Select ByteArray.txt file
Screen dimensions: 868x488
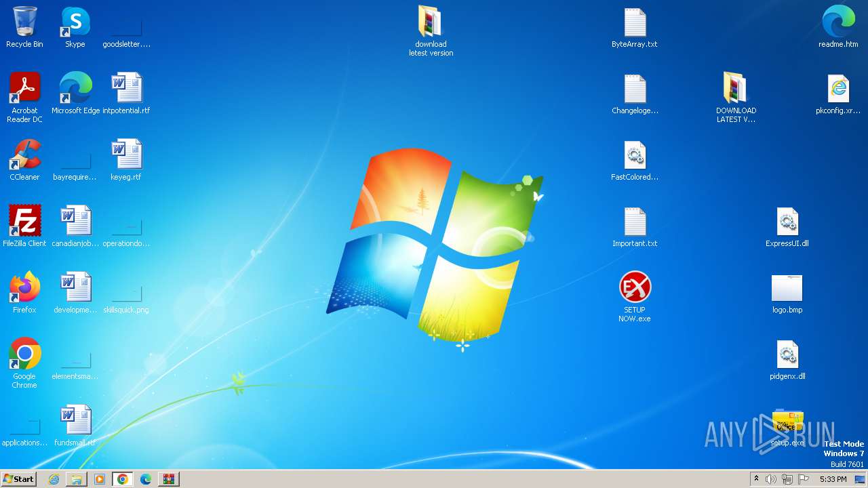point(635,27)
